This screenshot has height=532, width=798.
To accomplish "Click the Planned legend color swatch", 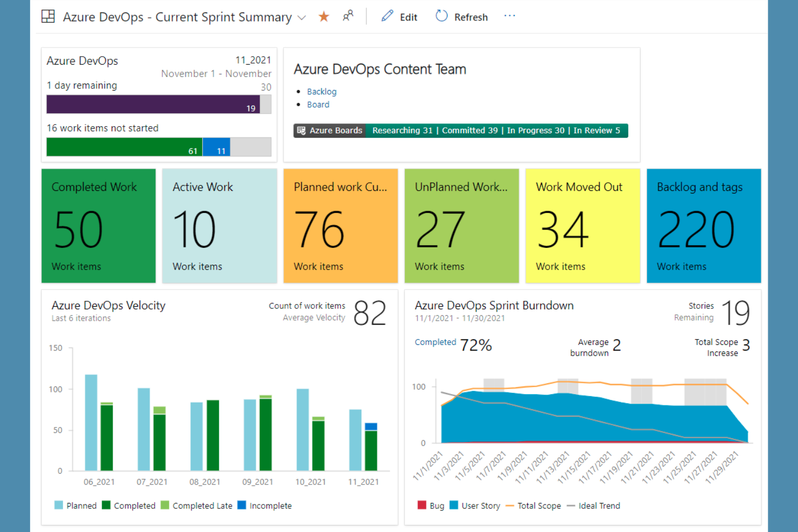I will tap(59, 505).
